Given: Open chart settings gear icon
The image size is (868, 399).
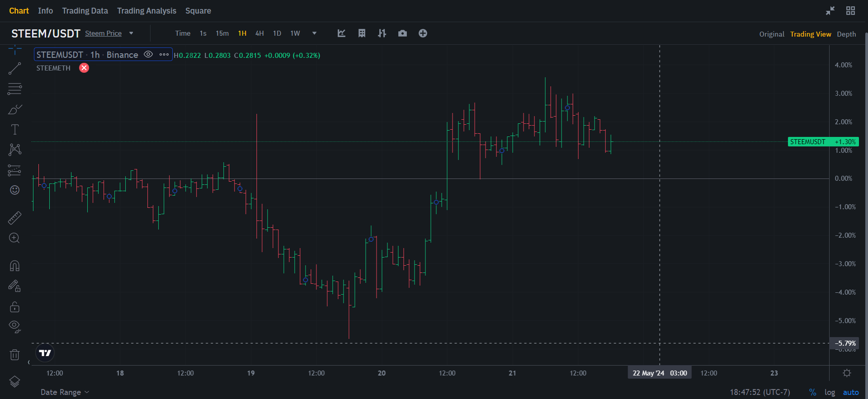Looking at the screenshot, I should point(847,373).
